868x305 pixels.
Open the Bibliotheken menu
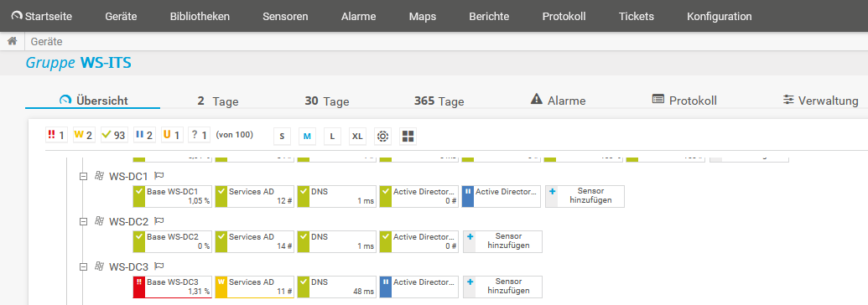point(200,16)
